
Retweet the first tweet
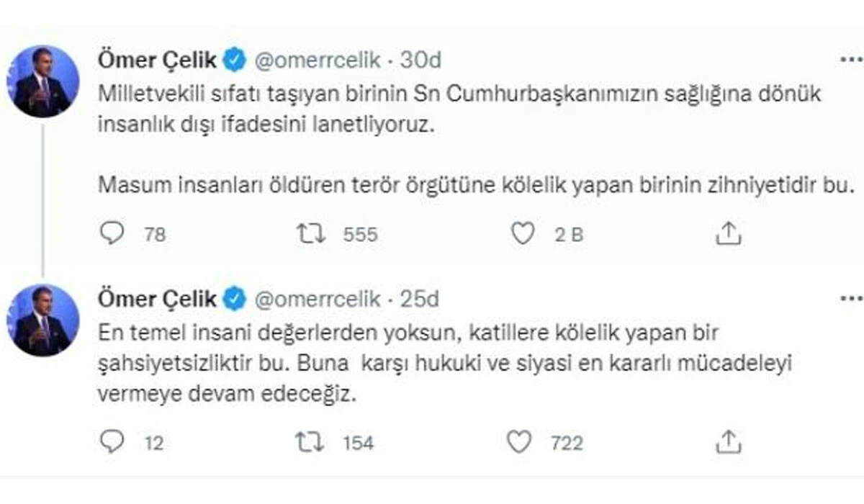(x=311, y=232)
